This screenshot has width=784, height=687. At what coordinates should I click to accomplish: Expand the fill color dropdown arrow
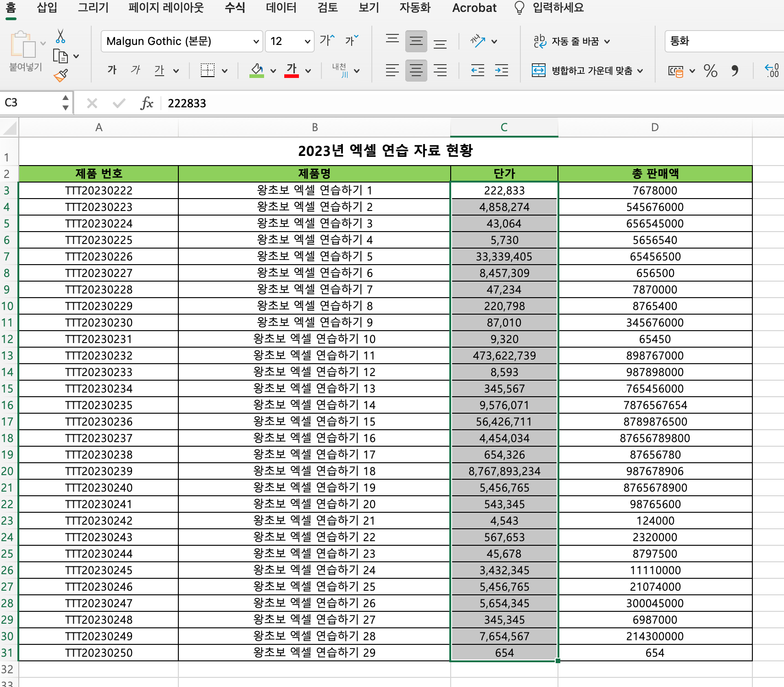point(273,71)
